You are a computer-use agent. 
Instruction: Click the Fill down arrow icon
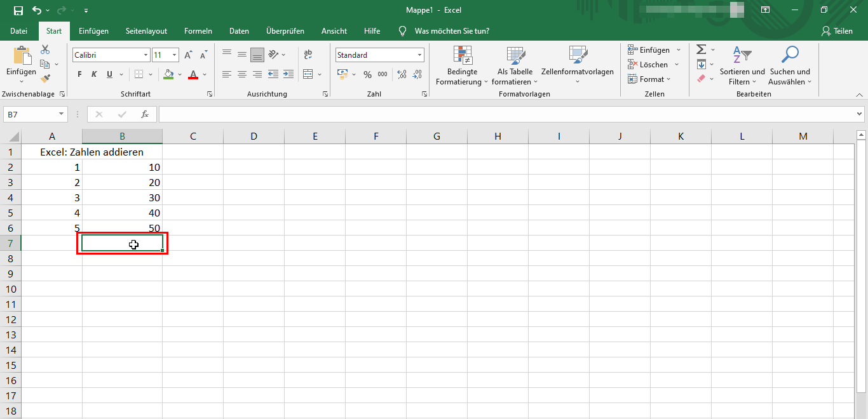tap(701, 64)
